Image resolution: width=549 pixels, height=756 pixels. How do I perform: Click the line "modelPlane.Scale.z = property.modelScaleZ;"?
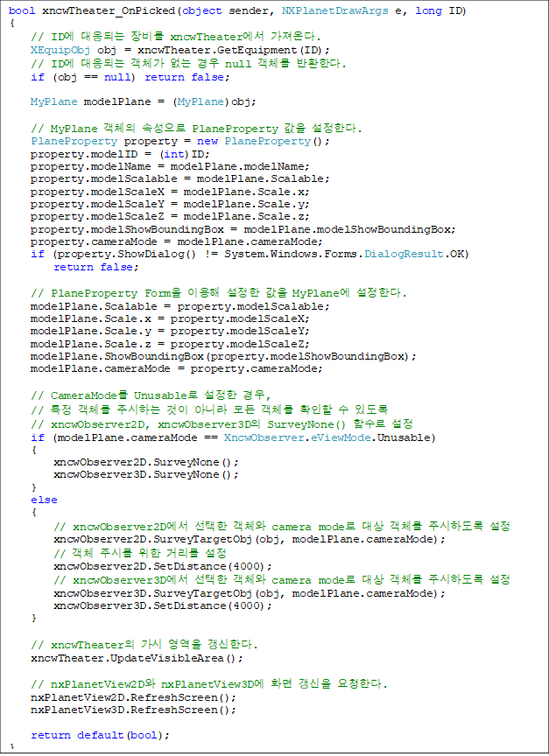pos(170,344)
